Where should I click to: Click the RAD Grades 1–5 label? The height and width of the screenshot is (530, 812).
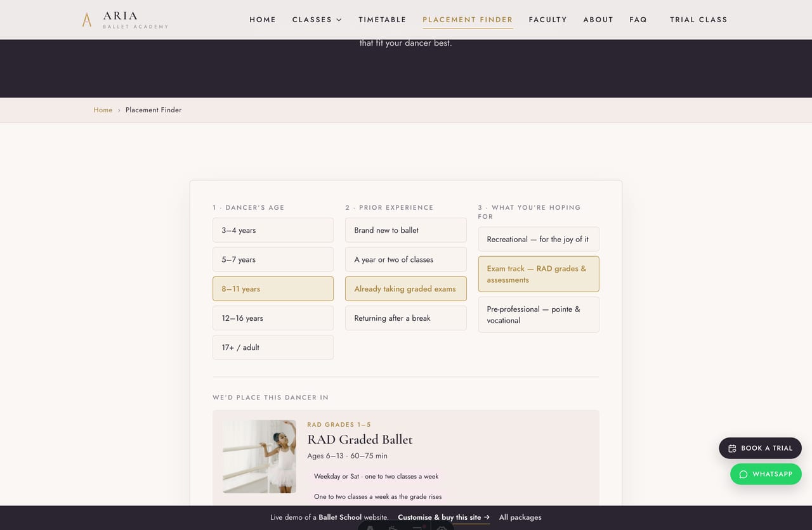[x=339, y=425]
